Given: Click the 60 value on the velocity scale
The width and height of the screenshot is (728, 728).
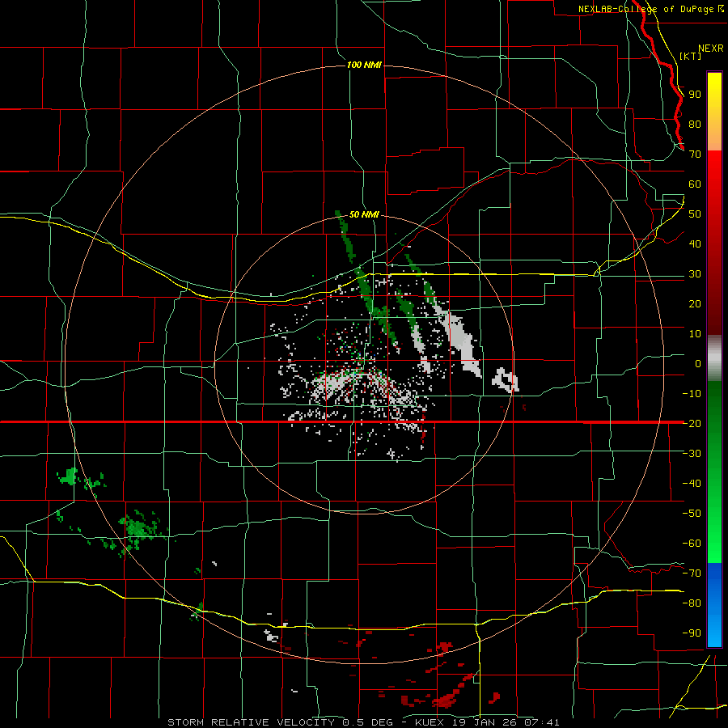Looking at the screenshot, I should tap(695, 184).
